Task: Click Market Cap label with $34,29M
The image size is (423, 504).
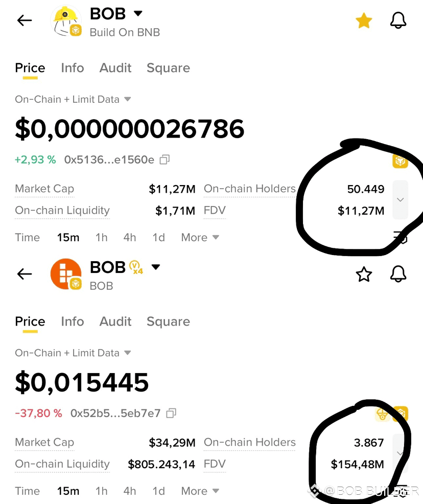Action: point(44,442)
